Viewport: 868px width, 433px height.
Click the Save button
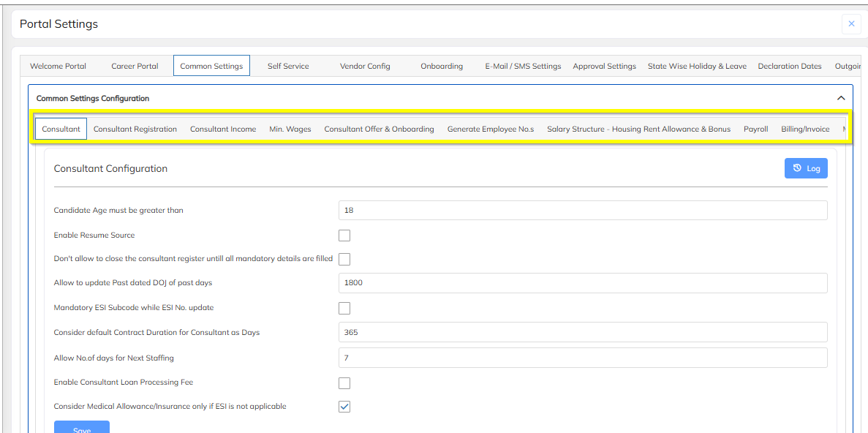(x=82, y=428)
